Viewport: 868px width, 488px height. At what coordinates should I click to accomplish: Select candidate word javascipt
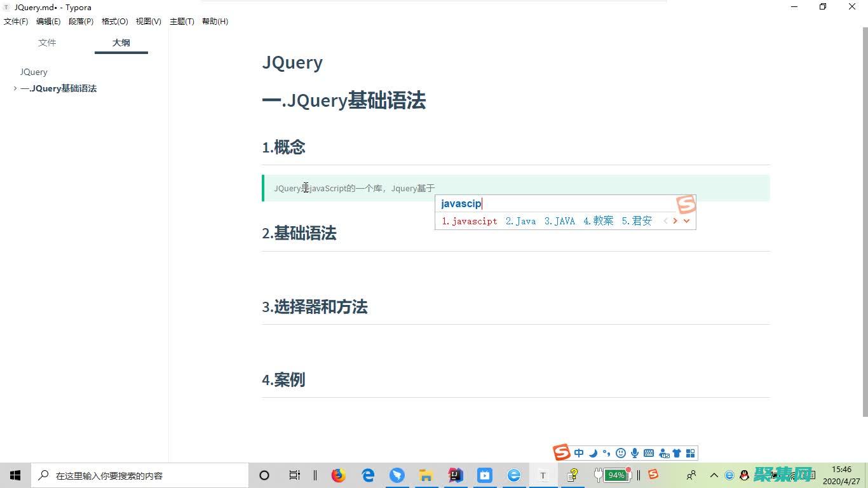470,220
